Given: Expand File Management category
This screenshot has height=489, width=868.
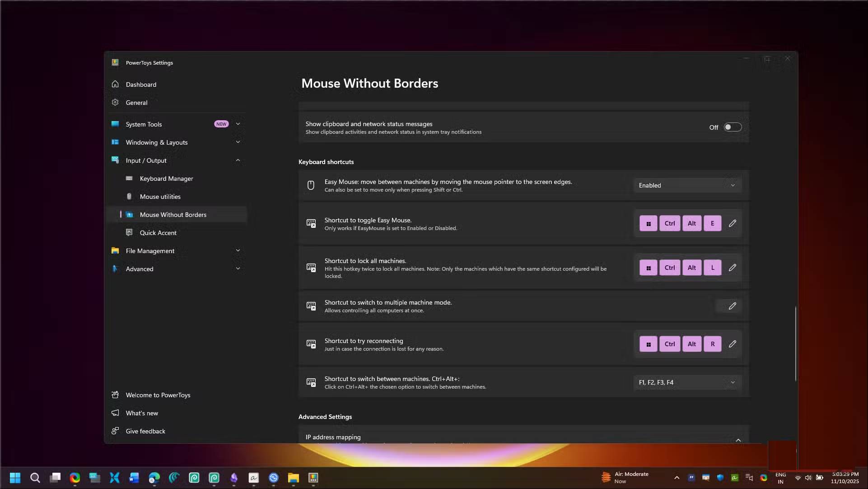Looking at the screenshot, I should 238,251.
